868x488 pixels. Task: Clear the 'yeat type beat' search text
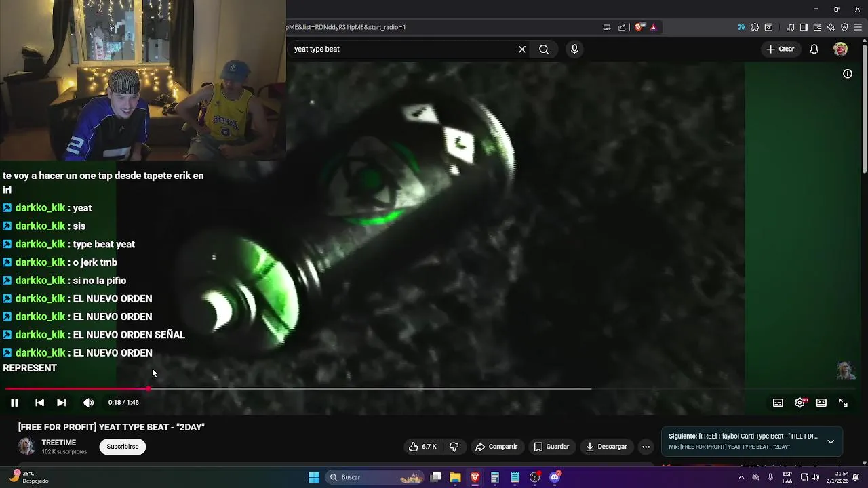tap(522, 49)
